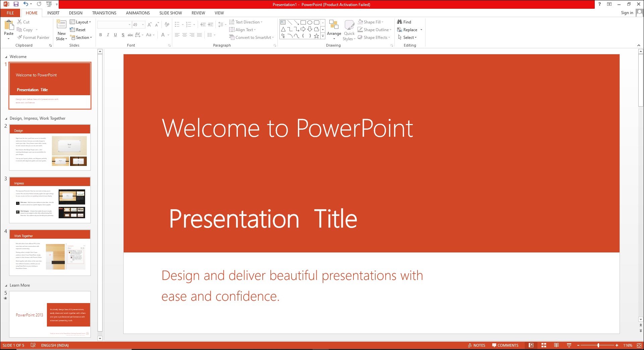This screenshot has width=644, height=350.
Task: Toggle strikethrough formatting
Action: tap(130, 35)
